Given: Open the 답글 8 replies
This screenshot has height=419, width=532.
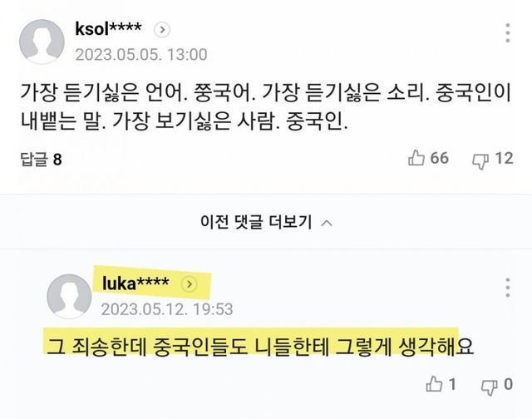Looking at the screenshot, I should [x=40, y=158].
